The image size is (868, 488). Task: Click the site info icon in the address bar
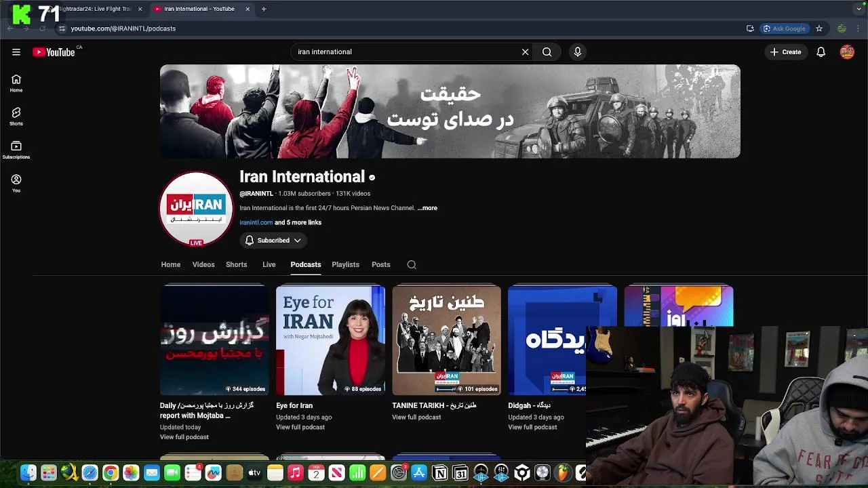[62, 28]
